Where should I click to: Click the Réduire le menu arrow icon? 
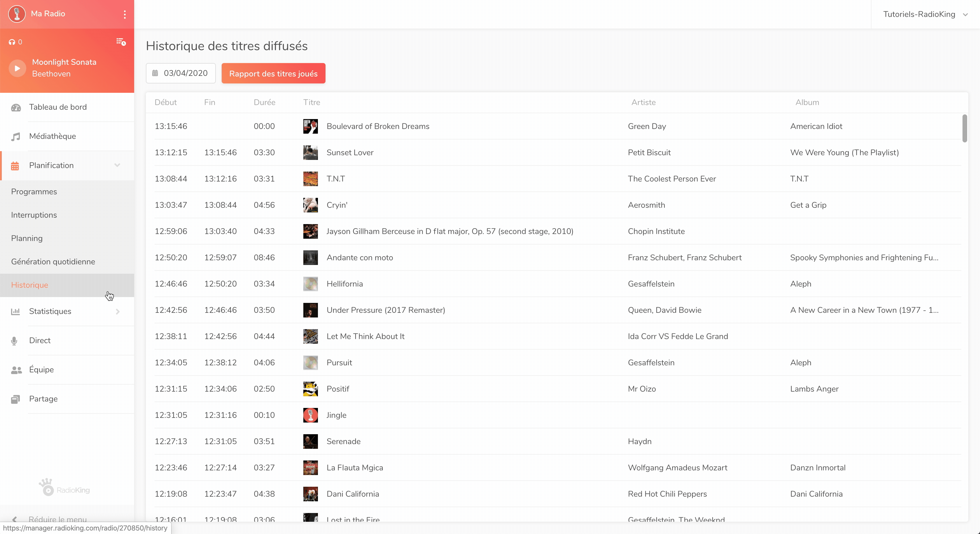click(14, 519)
